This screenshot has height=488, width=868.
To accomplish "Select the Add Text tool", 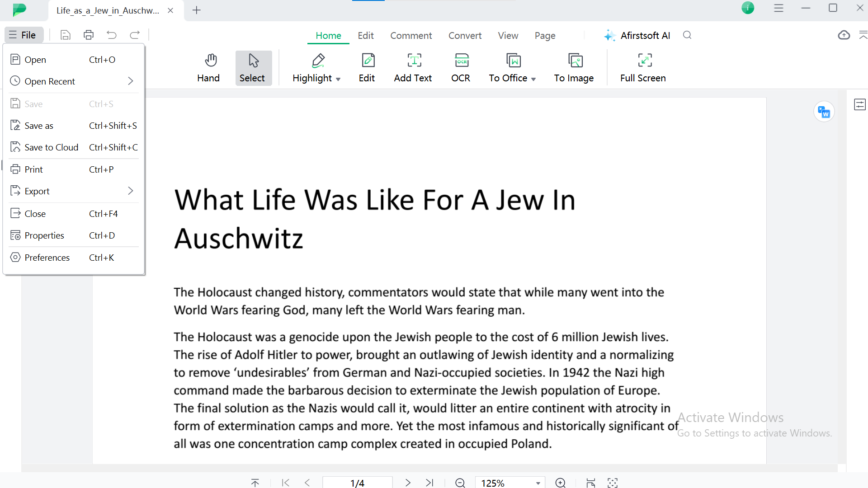I will 413,67.
